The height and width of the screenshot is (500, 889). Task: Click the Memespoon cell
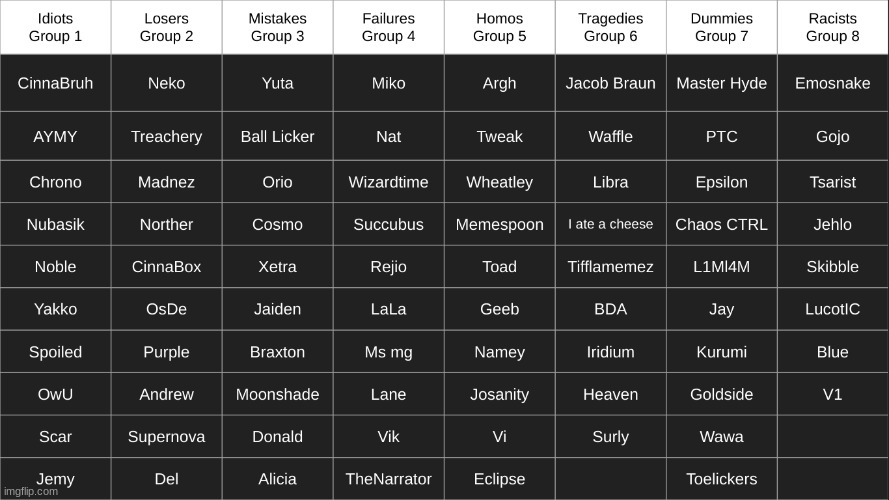pyautogui.click(x=499, y=224)
